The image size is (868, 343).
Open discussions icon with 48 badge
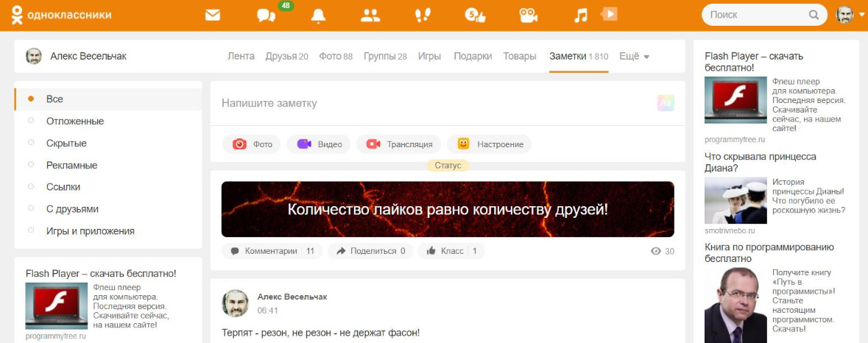point(267,15)
